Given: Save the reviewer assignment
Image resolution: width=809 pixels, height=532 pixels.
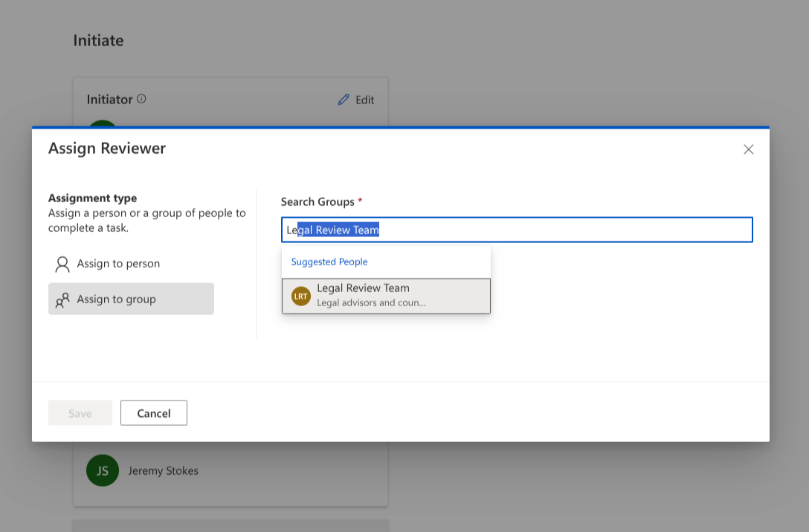Looking at the screenshot, I should (x=80, y=412).
